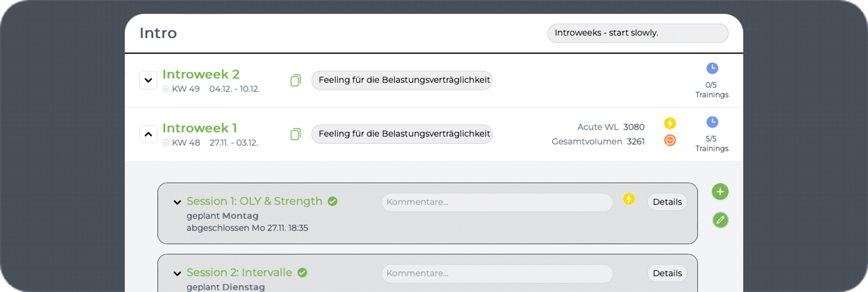Click the clock icon above 5/5 Trainings
868x292 pixels.
[x=712, y=122]
